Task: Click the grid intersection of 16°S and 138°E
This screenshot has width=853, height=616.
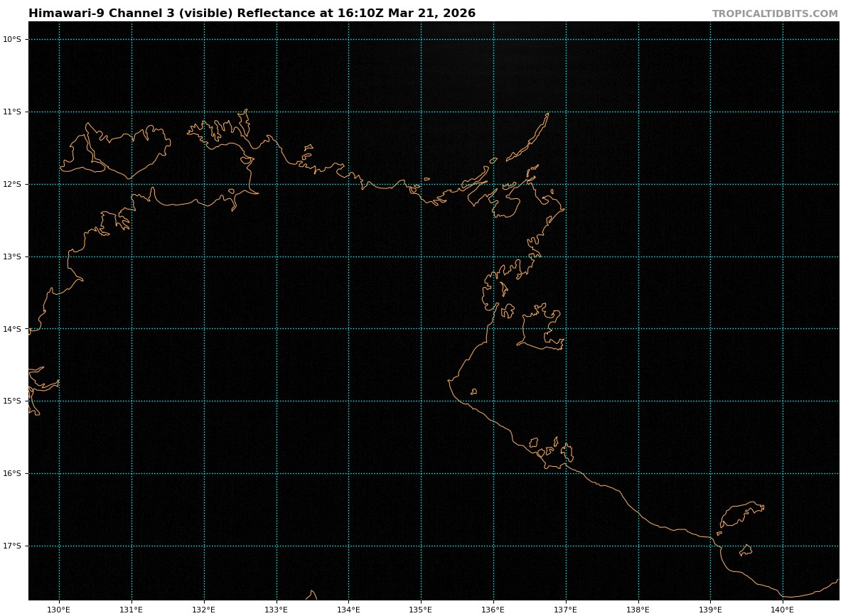Action: [638, 474]
